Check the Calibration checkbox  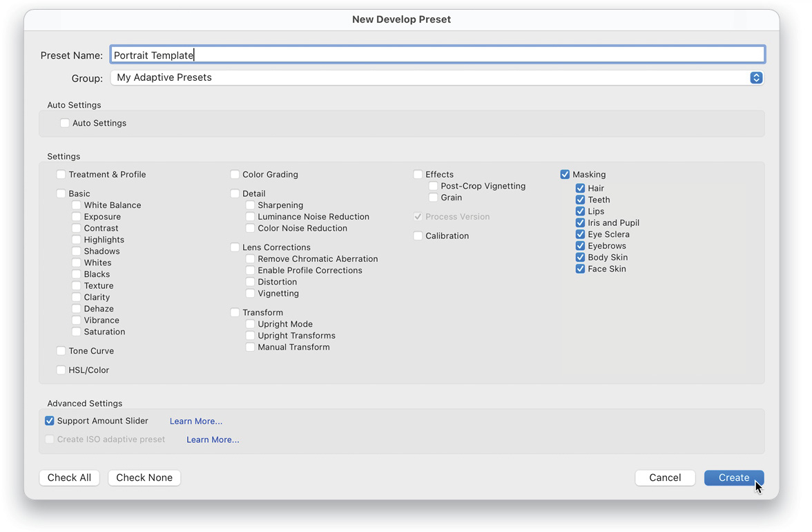pyautogui.click(x=418, y=236)
